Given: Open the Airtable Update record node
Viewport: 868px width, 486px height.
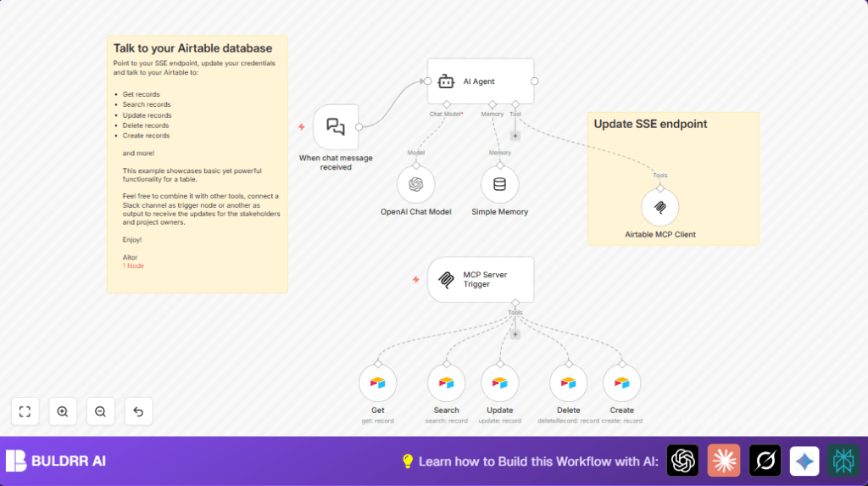Looking at the screenshot, I should 499,383.
